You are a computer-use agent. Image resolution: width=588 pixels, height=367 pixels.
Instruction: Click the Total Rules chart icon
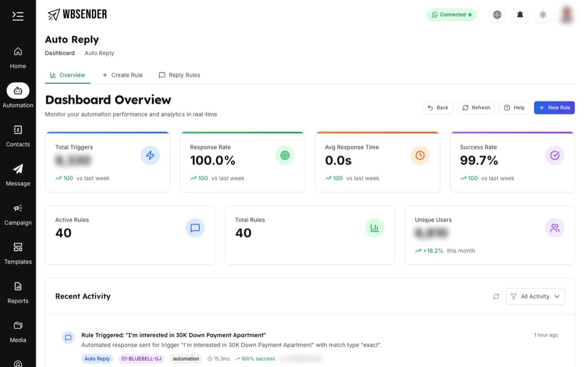tap(375, 228)
